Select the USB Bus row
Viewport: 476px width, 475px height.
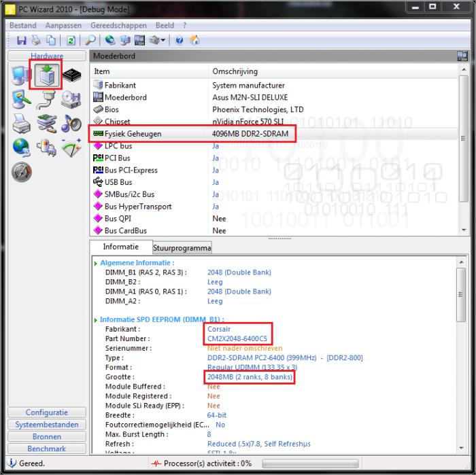click(274, 182)
